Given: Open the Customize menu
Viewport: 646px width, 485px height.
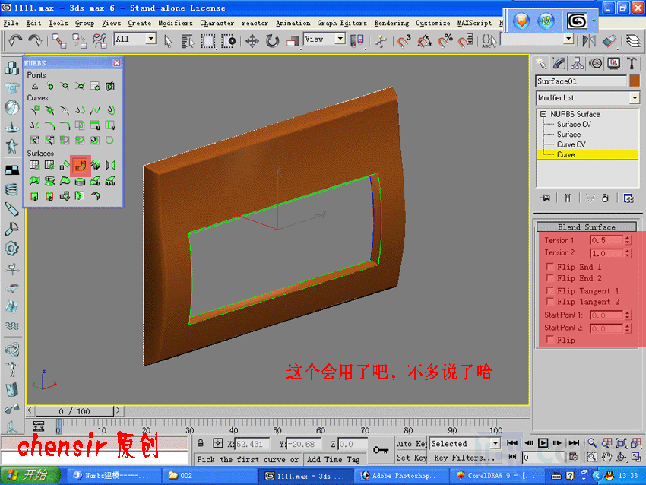Looking at the screenshot, I should (433, 23).
